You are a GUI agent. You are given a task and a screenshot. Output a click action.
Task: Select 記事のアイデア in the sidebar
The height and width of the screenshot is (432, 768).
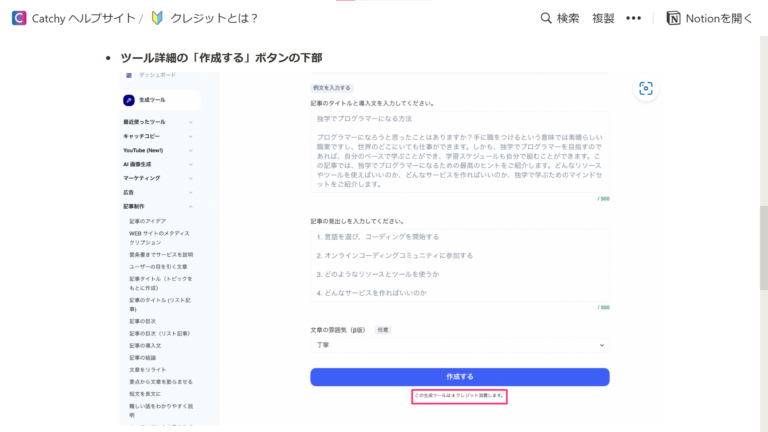148,220
